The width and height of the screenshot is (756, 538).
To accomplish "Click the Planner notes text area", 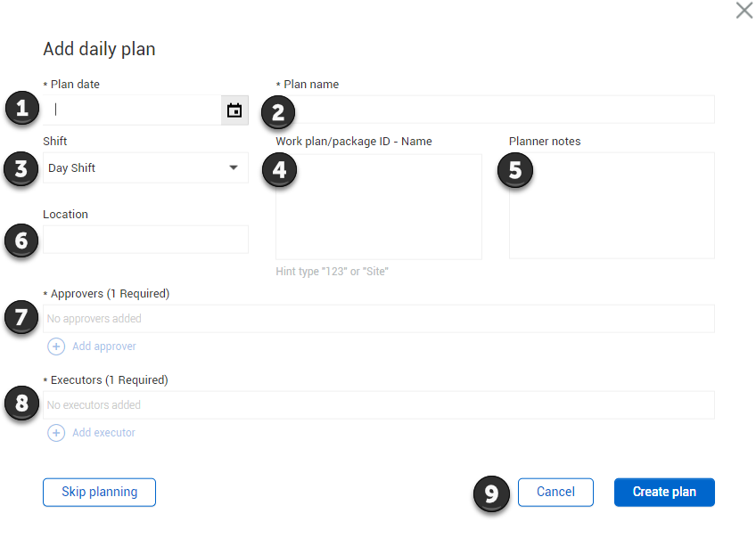I will pyautogui.click(x=612, y=205).
